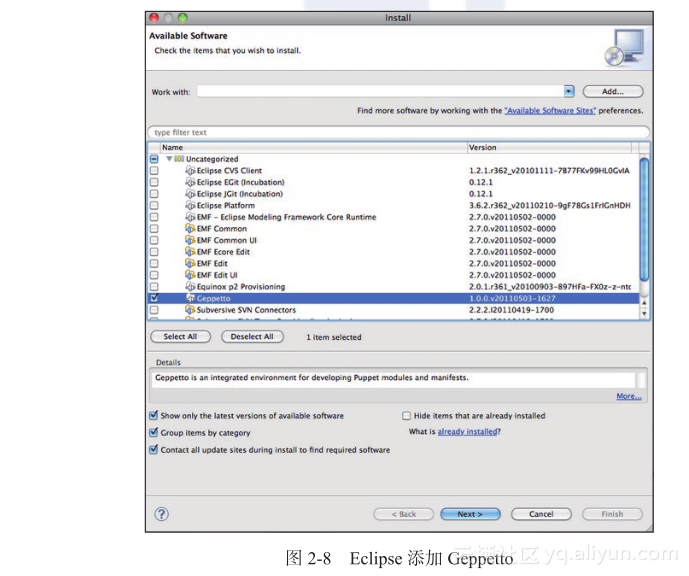Open the Available Software Sites link

pyautogui.click(x=550, y=111)
